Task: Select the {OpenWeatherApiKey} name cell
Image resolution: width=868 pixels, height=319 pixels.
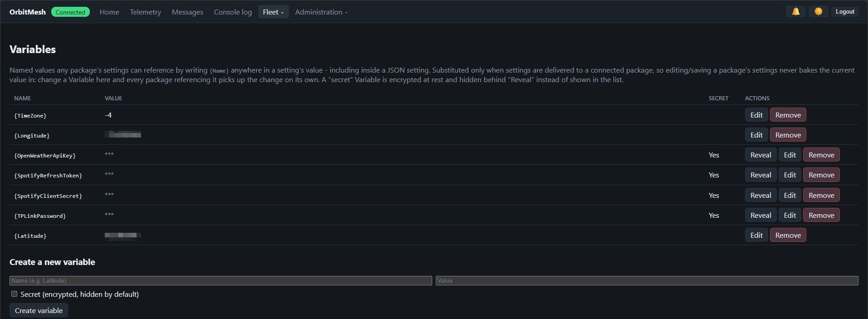Action: pos(45,156)
